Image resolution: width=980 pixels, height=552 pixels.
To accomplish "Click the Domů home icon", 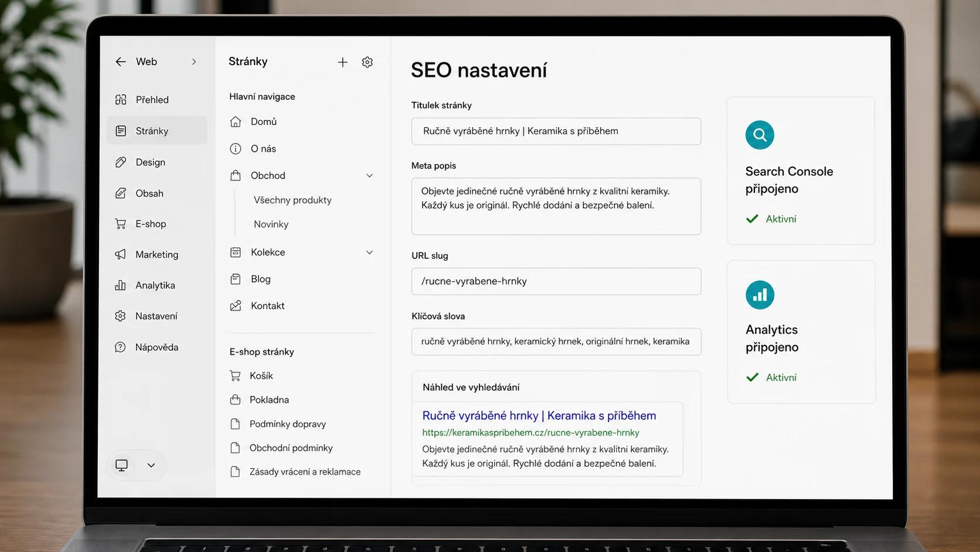I will (236, 121).
